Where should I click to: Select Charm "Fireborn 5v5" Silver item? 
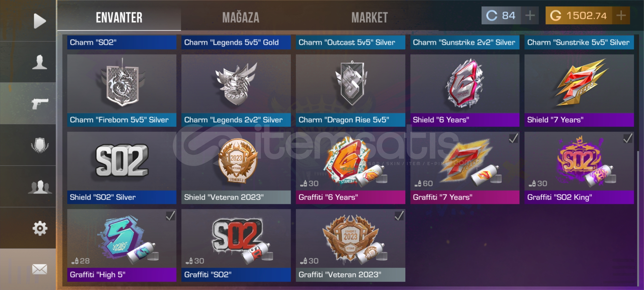(x=122, y=90)
